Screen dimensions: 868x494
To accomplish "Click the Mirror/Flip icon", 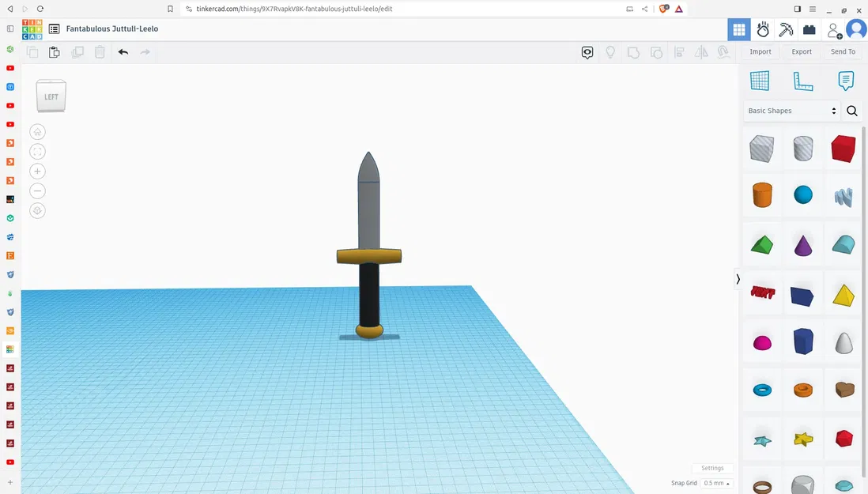I will click(701, 51).
